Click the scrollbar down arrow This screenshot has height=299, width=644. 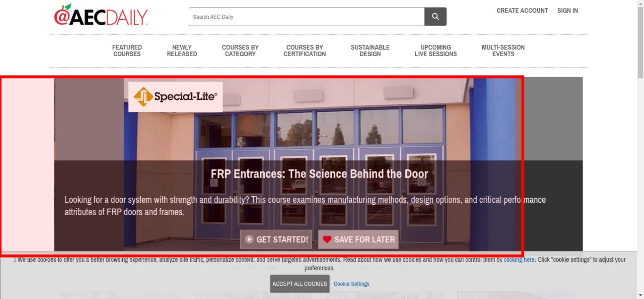click(x=640, y=295)
